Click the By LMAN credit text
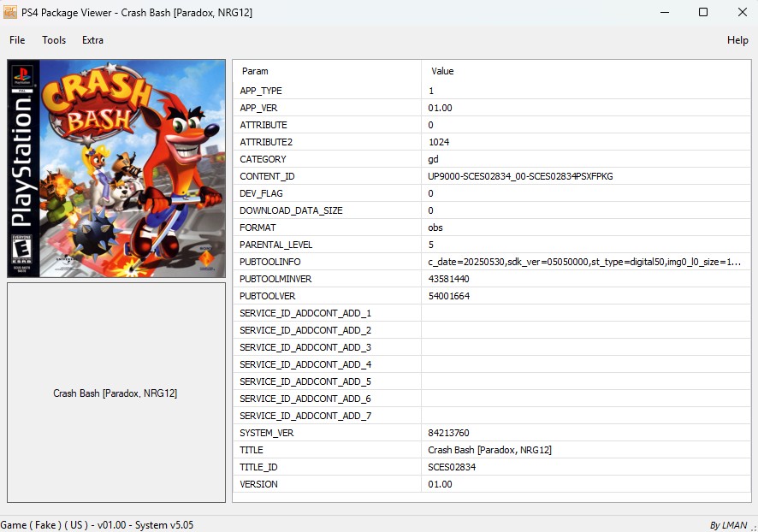758x532 pixels. tap(729, 525)
